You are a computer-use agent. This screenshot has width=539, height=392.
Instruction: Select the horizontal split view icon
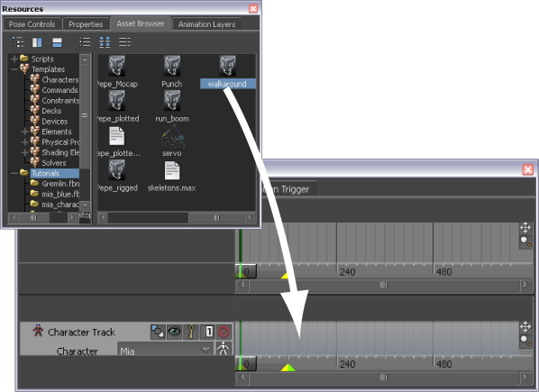(57, 42)
